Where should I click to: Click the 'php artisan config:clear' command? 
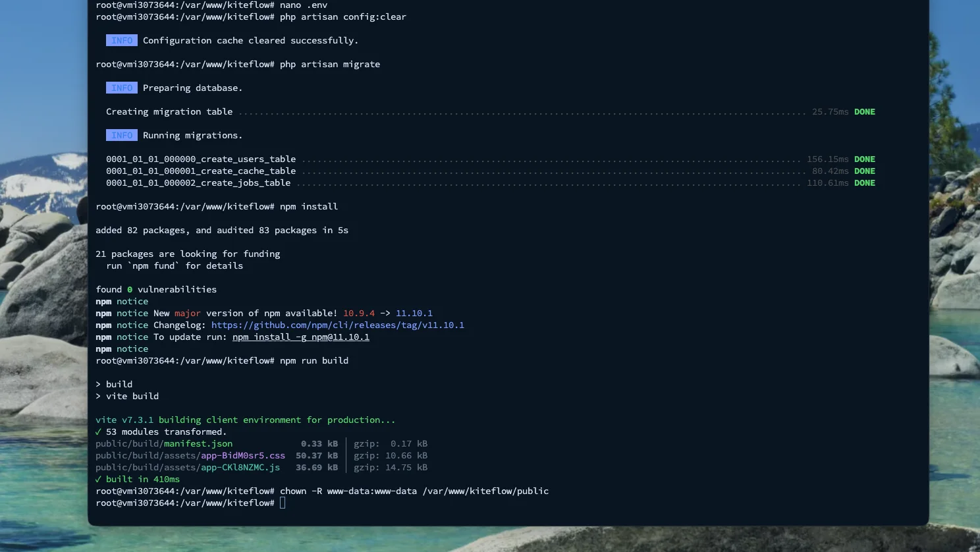[x=343, y=16]
